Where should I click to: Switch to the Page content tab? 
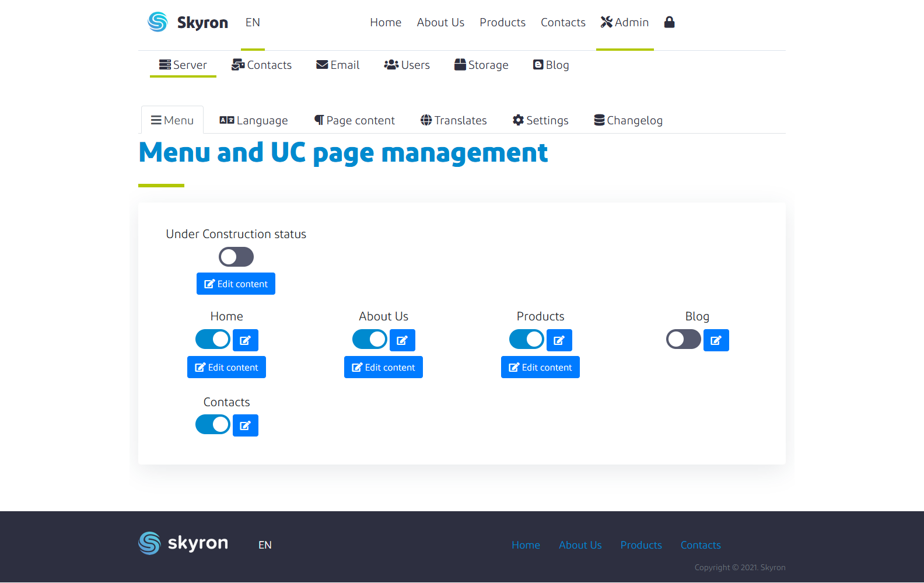pos(355,120)
